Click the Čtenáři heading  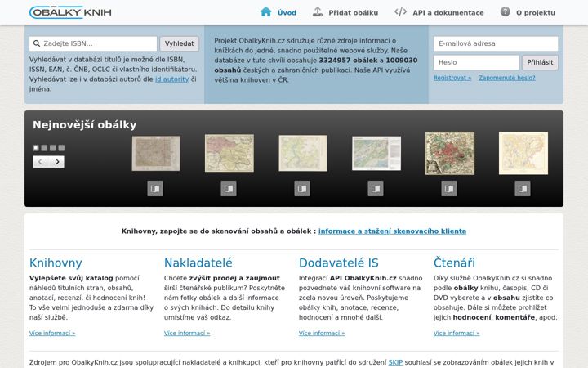coord(454,263)
